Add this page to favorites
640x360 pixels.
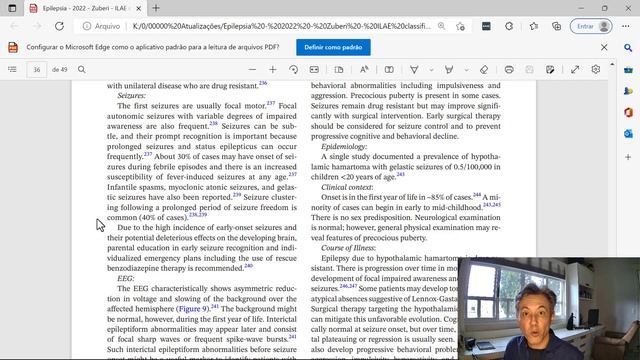click(460, 26)
